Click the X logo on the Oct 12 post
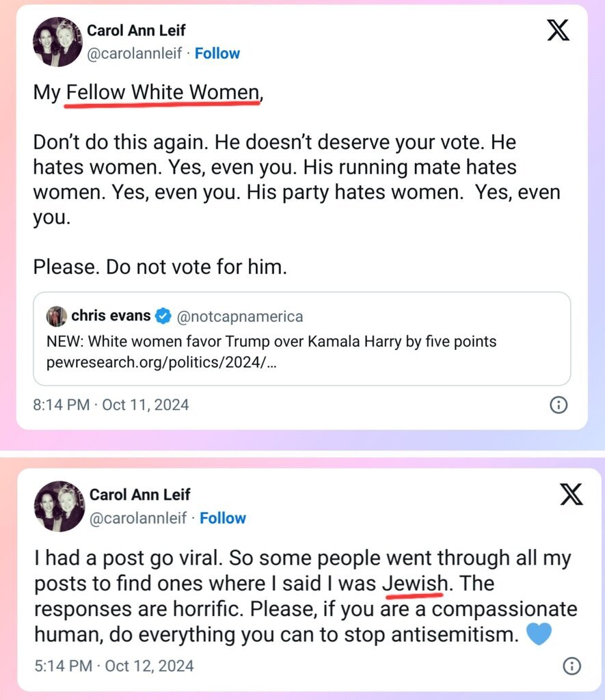 coord(571,494)
